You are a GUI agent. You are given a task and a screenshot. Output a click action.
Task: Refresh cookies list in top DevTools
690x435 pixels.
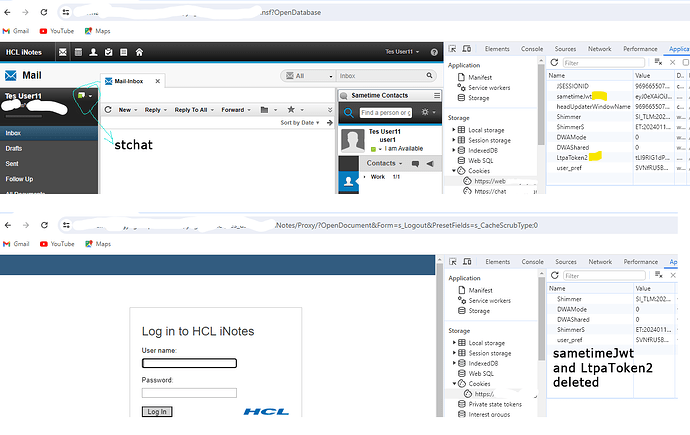point(554,62)
